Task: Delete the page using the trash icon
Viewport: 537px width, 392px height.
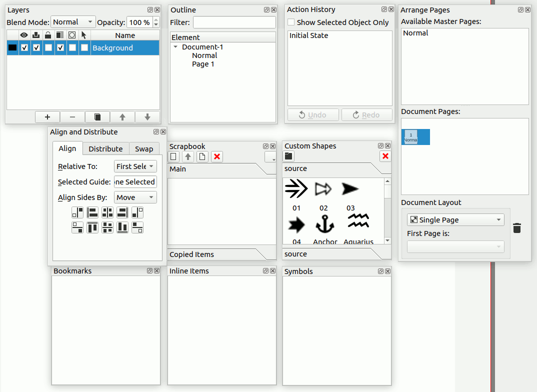Action: point(517,228)
